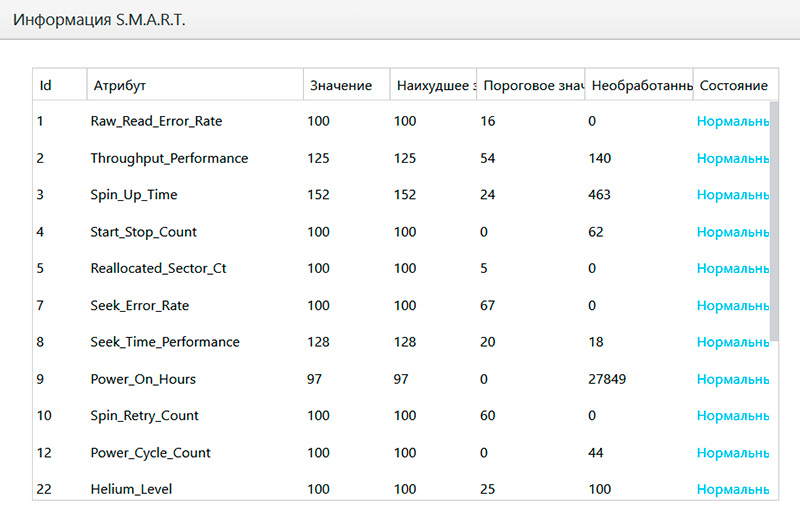Image resolution: width=800 pixels, height=518 pixels.
Task: Click the Reallocated_Sector_Ct attribute
Action: pos(158,269)
